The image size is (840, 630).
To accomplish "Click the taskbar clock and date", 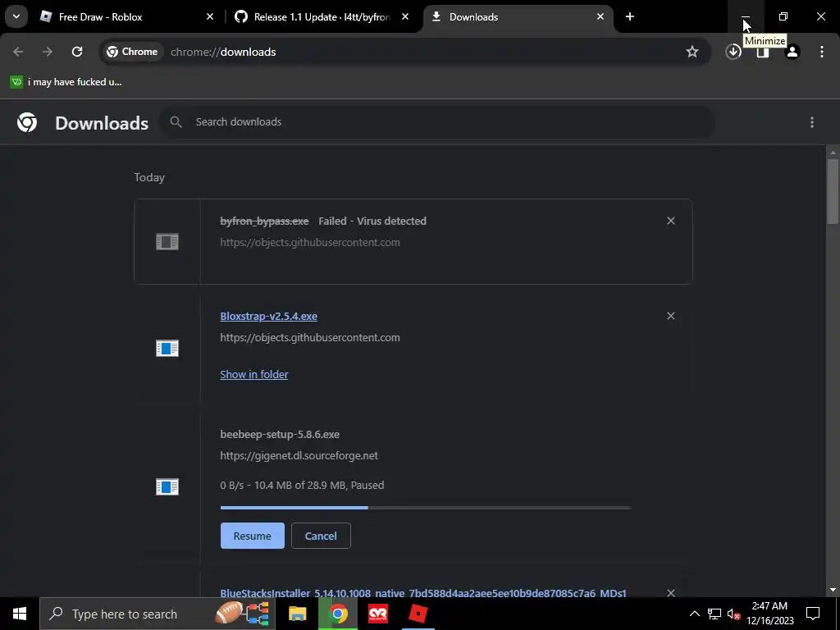I will click(x=769, y=614).
